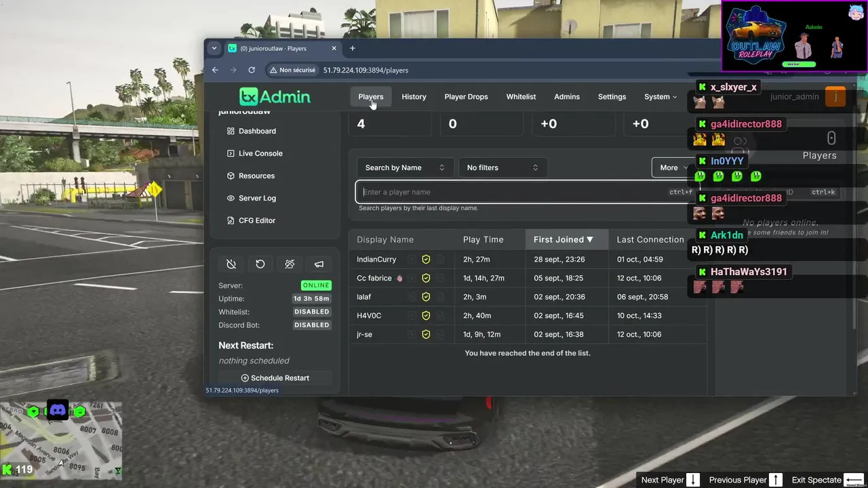The image size is (868, 488).
Task: Open the Search by Name dropdown
Action: tap(405, 167)
